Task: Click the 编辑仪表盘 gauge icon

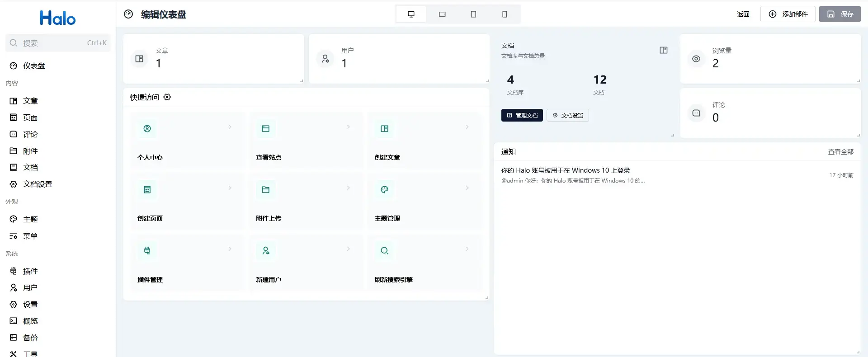Action: (x=128, y=14)
